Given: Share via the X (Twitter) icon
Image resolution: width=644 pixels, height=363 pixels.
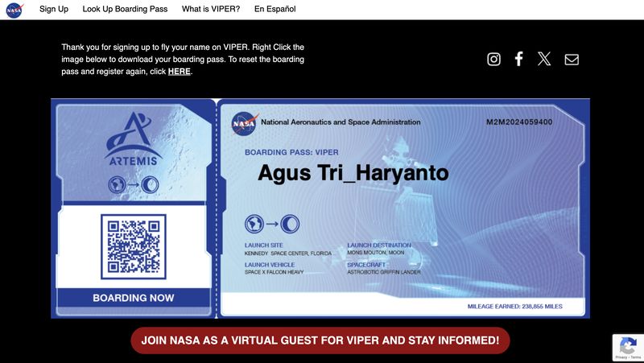Looking at the screenshot, I should click(544, 59).
